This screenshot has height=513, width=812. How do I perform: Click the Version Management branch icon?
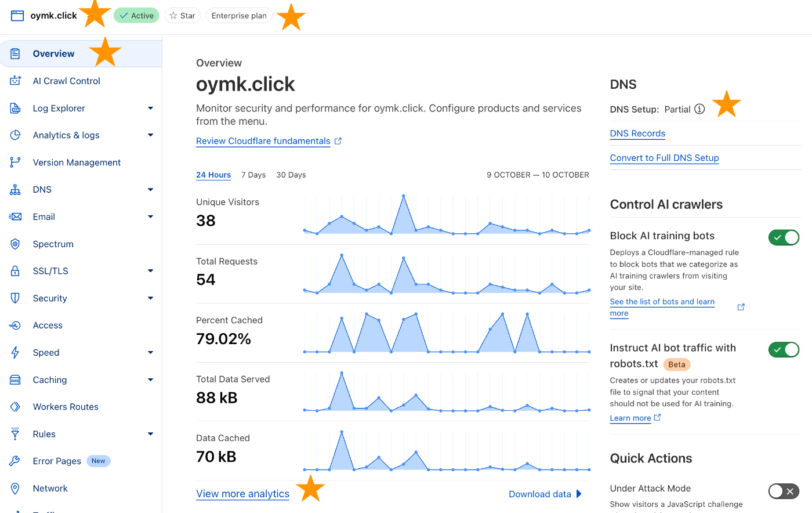click(16, 162)
